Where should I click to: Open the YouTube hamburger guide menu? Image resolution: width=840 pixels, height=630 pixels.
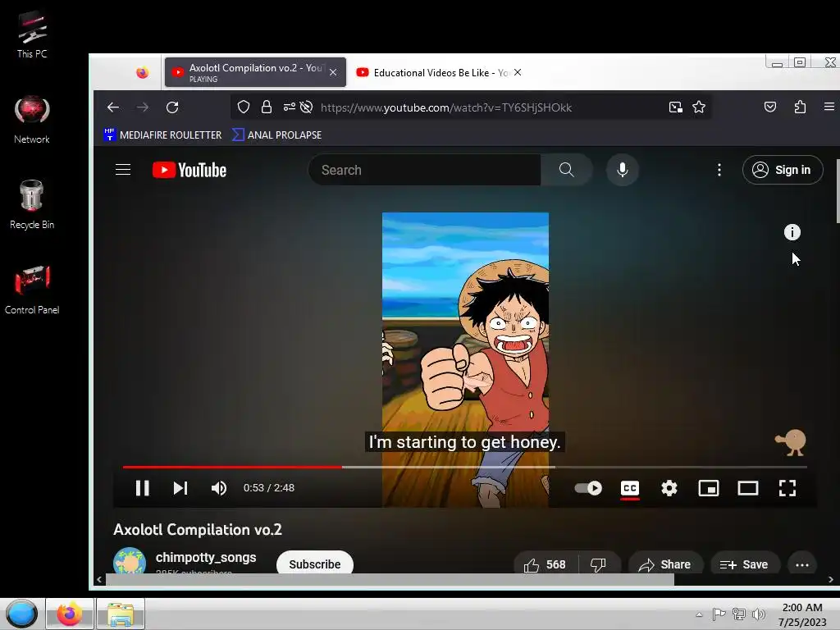123,170
